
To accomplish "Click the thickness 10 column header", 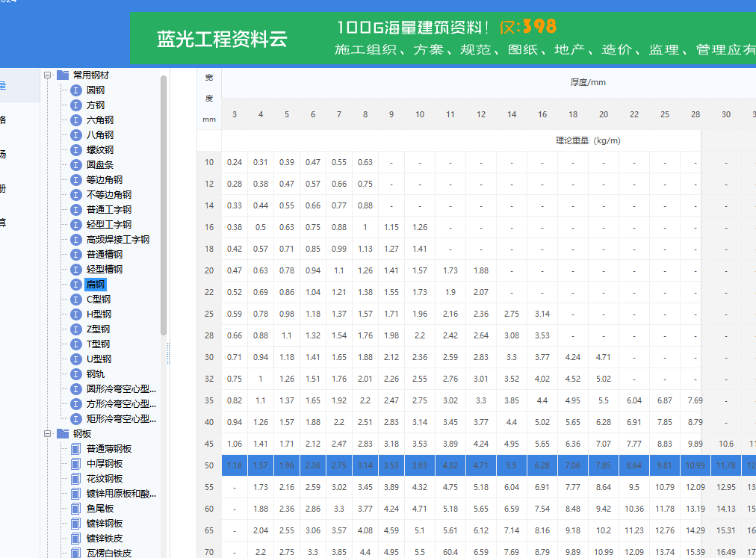I will tap(420, 114).
